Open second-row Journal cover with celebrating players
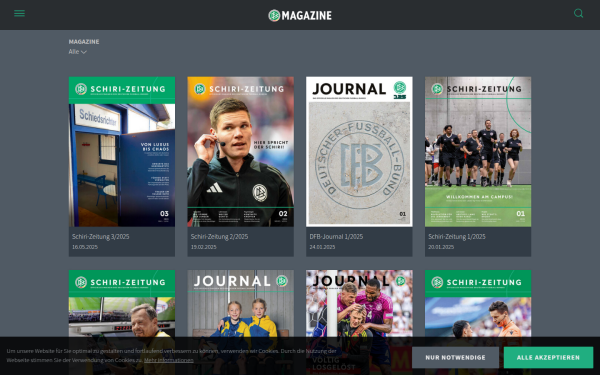 click(359, 303)
